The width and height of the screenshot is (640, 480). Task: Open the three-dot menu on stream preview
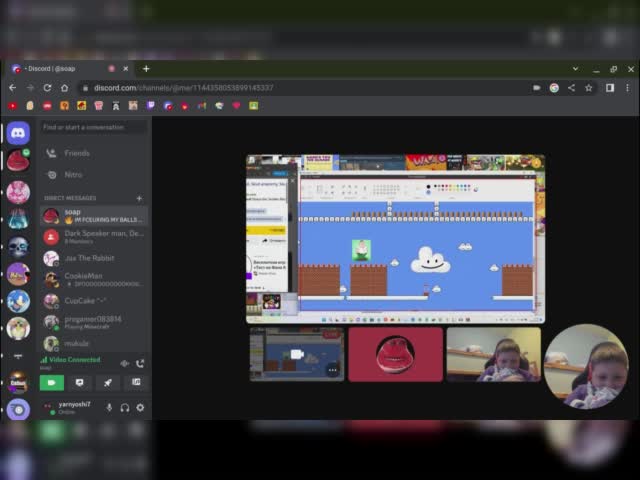click(x=333, y=370)
